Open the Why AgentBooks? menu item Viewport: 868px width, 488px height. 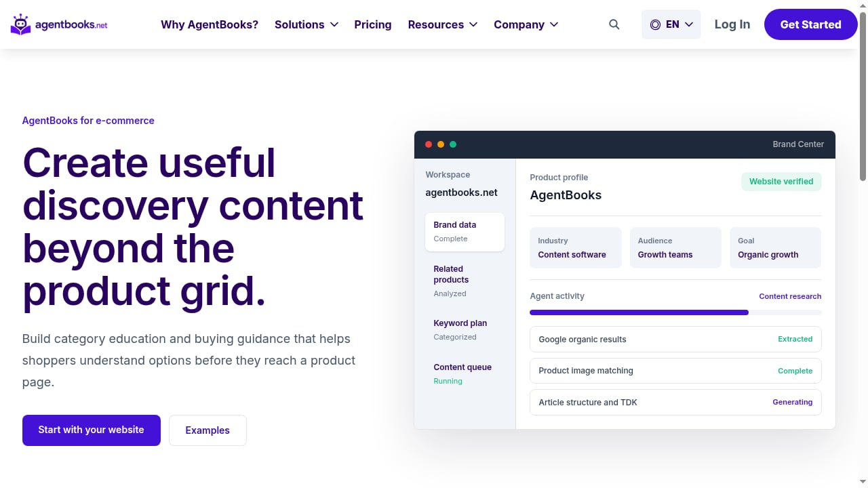tap(210, 24)
